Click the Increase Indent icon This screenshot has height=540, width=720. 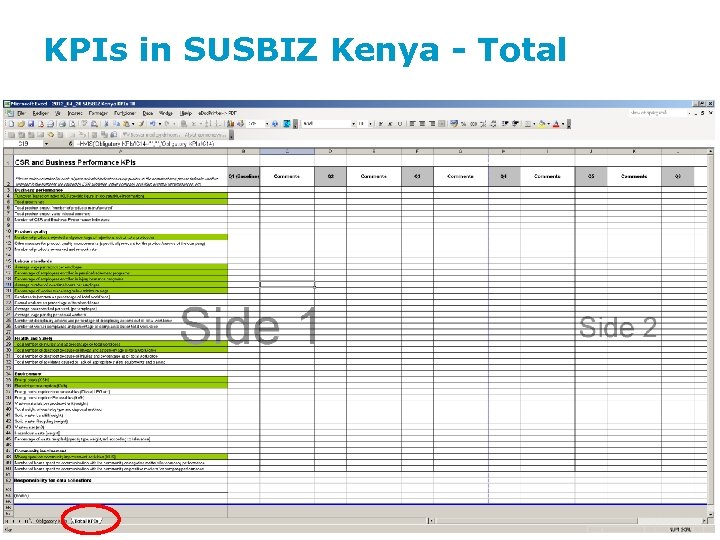[x=515, y=124]
